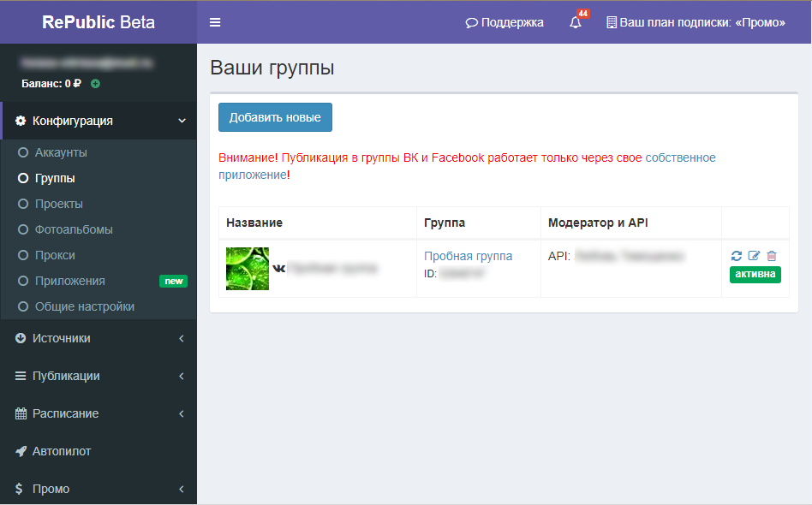Expand the Промо section arrow
The width and height of the screenshot is (812, 505).
tap(182, 489)
